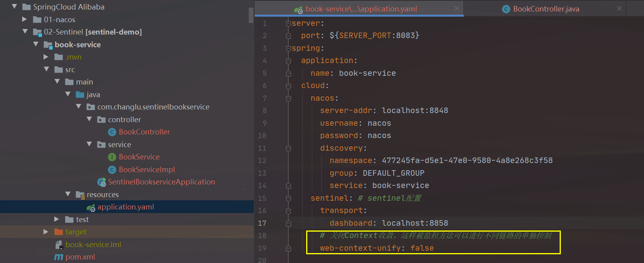Click the package icon for com.changlu.sentinelbookservice
The height and width of the screenshot is (263, 644).
point(91,107)
